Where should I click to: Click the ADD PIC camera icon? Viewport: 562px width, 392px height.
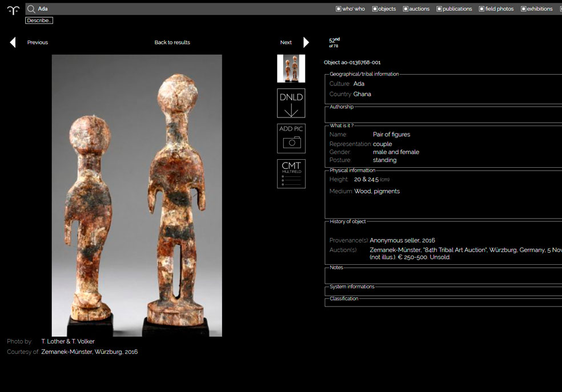pos(291,139)
